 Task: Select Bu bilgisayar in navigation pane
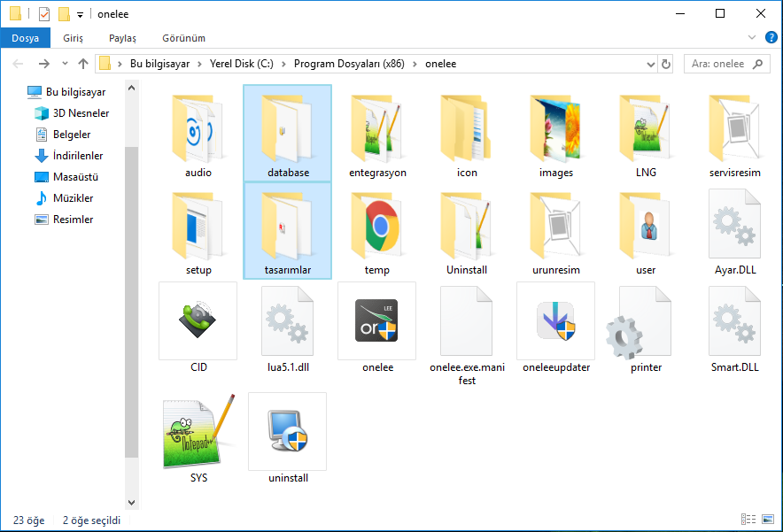pos(66,92)
